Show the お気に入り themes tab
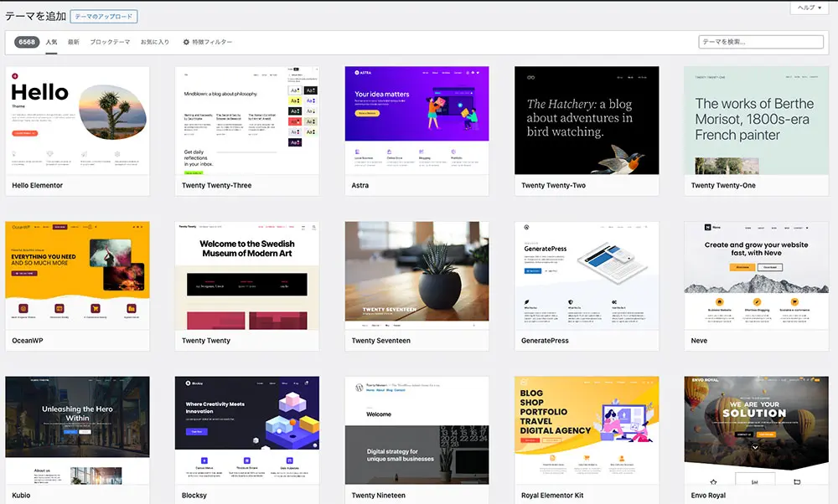Image resolution: width=838 pixels, height=504 pixels. (x=155, y=42)
